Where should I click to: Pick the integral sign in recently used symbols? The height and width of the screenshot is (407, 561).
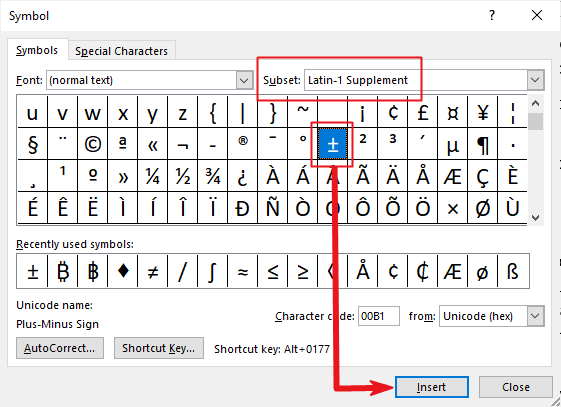[x=213, y=271]
